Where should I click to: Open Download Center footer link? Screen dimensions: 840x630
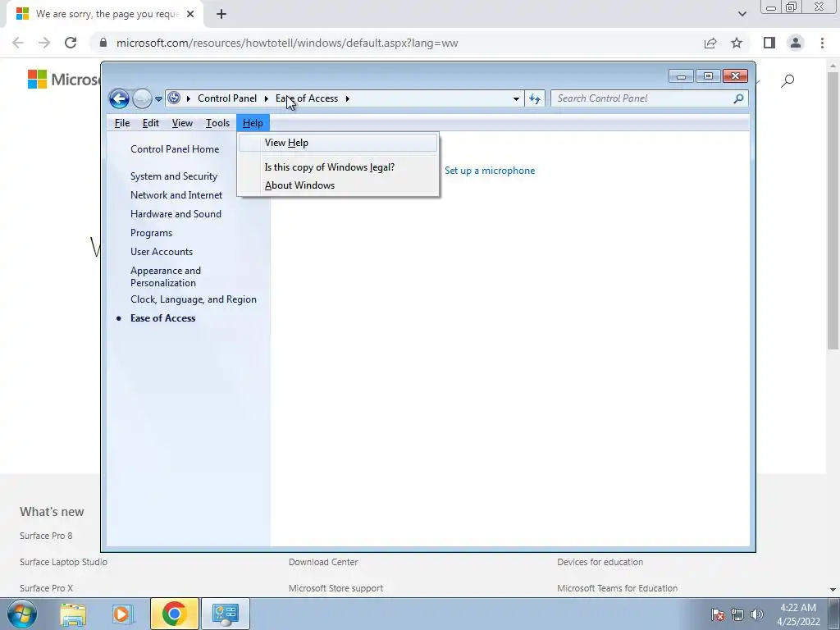click(323, 562)
